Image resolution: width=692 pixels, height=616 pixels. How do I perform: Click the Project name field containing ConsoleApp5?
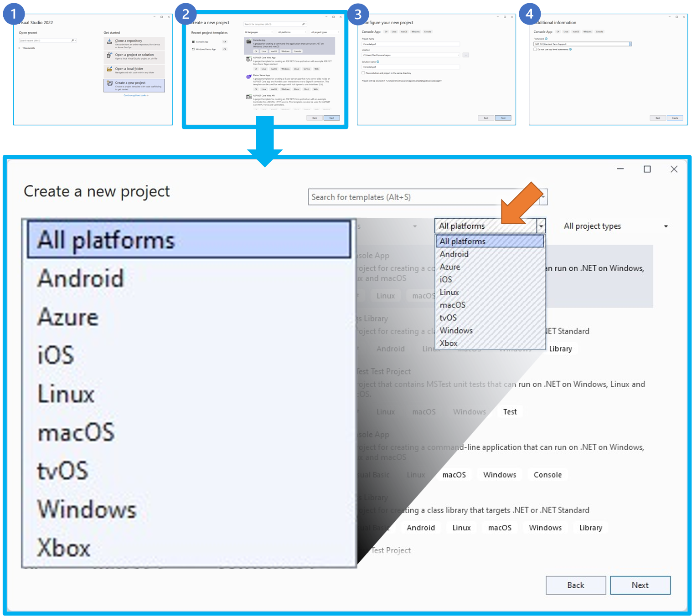[411, 44]
